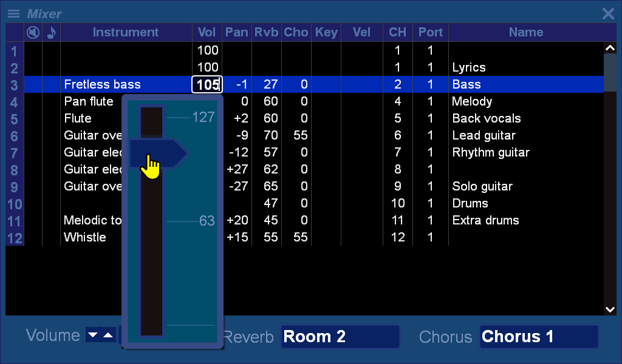Select track row number 10
The width and height of the screenshot is (622, 364).
(15, 204)
